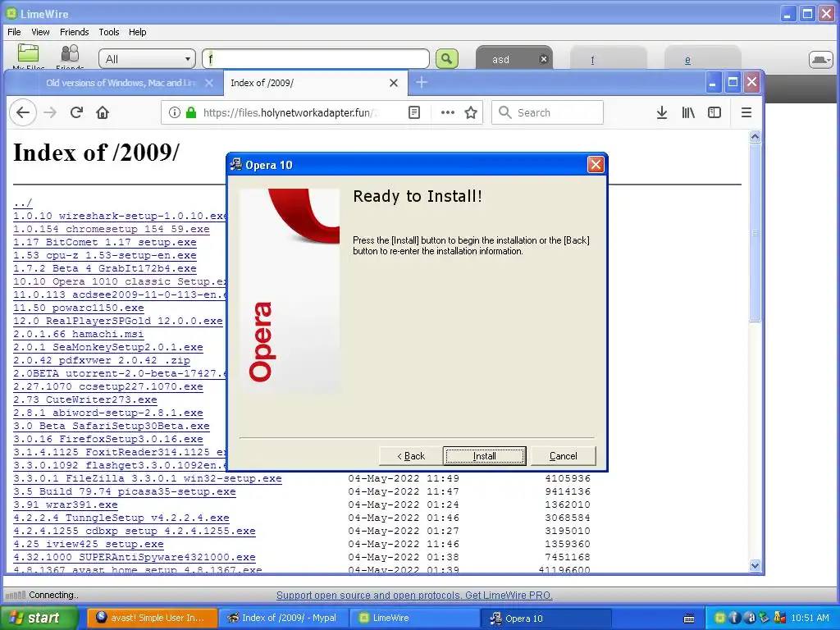Open LimeWire PRO support link
This screenshot has height=630, width=840.
[x=414, y=596]
